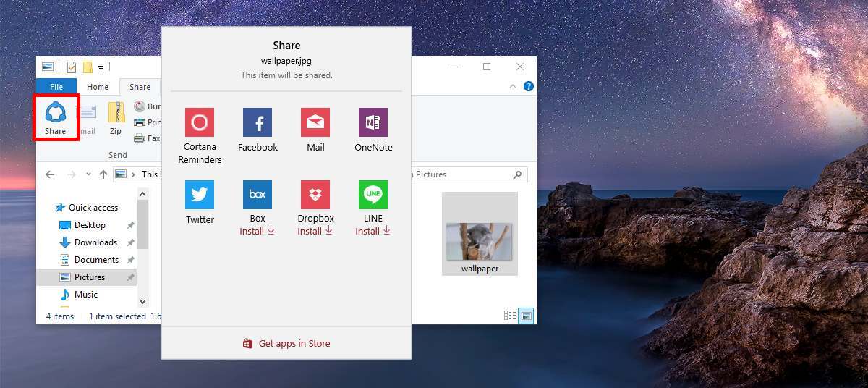The height and width of the screenshot is (388, 868).
Task: Click the Properties quick access icon
Action: (72, 67)
